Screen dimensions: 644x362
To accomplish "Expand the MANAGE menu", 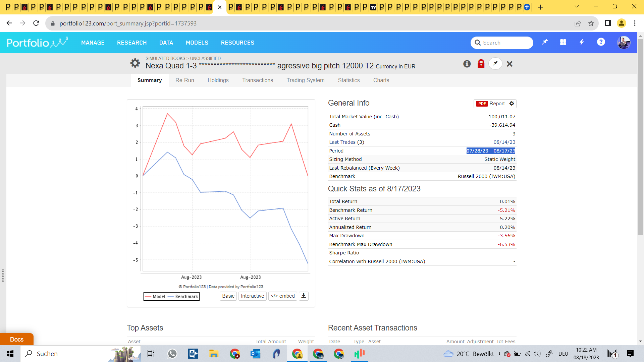I will (93, 43).
